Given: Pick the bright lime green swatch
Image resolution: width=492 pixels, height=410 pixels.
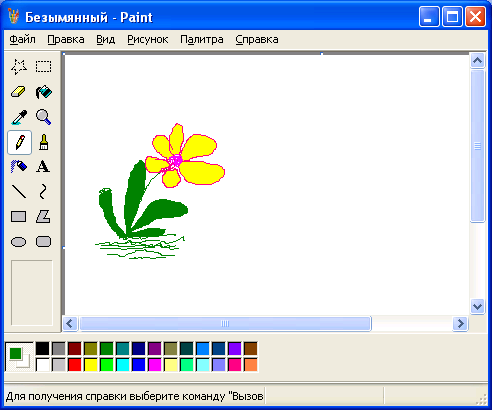Looking at the screenshot, I should click(107, 365).
